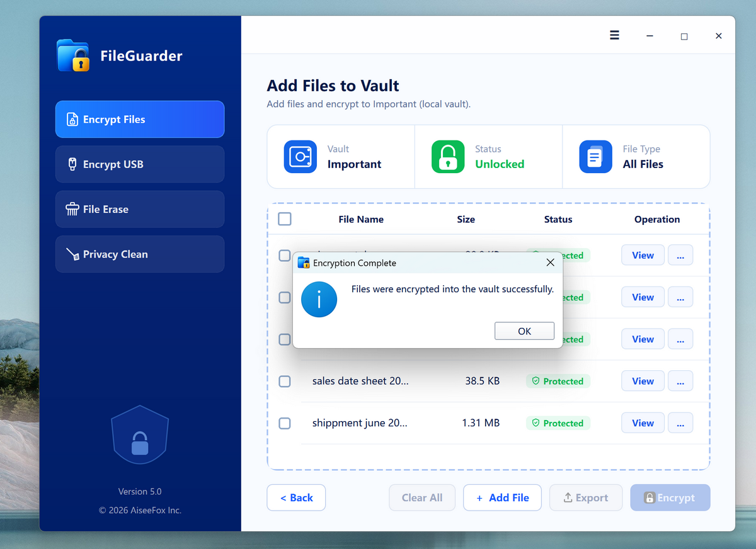Click the Operation column header
Image resolution: width=756 pixels, height=549 pixels.
(x=657, y=219)
